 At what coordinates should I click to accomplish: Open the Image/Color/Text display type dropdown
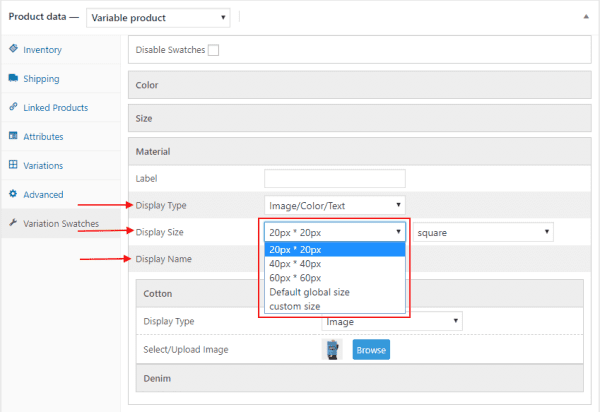pyautogui.click(x=334, y=206)
